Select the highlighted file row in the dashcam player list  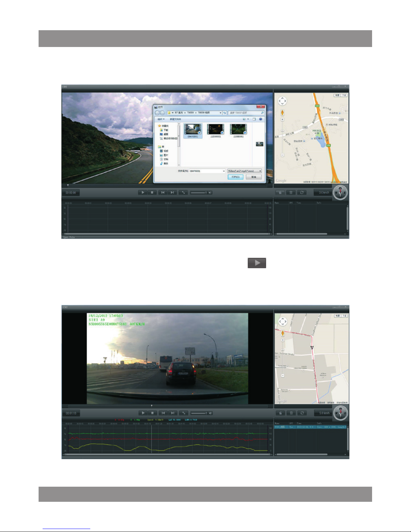(310, 427)
